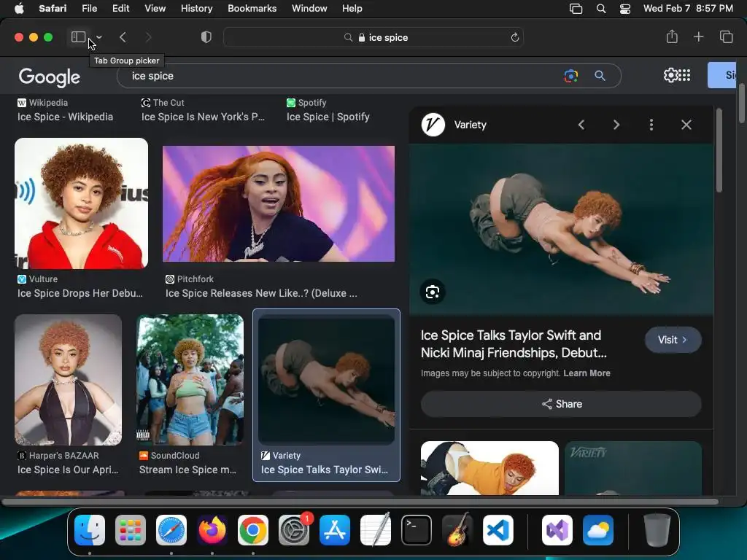Click the date and time clock
The image size is (747, 560).
(688, 9)
